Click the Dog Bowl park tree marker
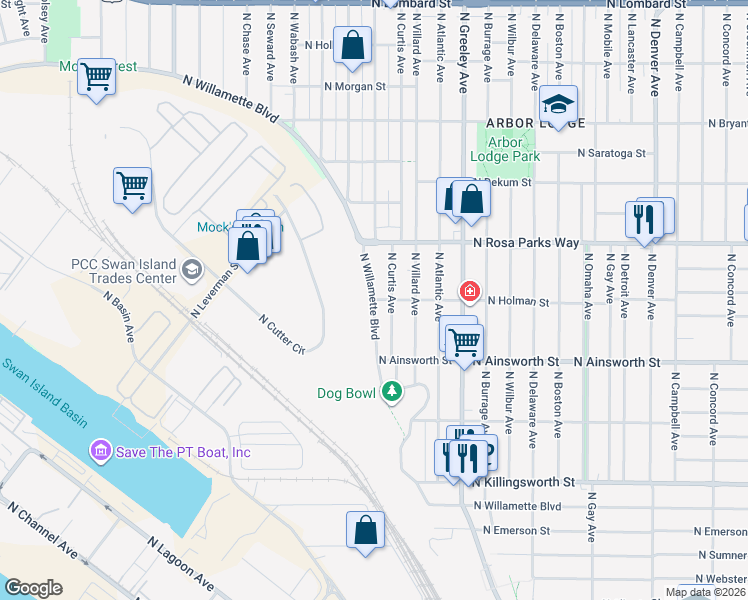The height and width of the screenshot is (600, 748). pos(392,392)
